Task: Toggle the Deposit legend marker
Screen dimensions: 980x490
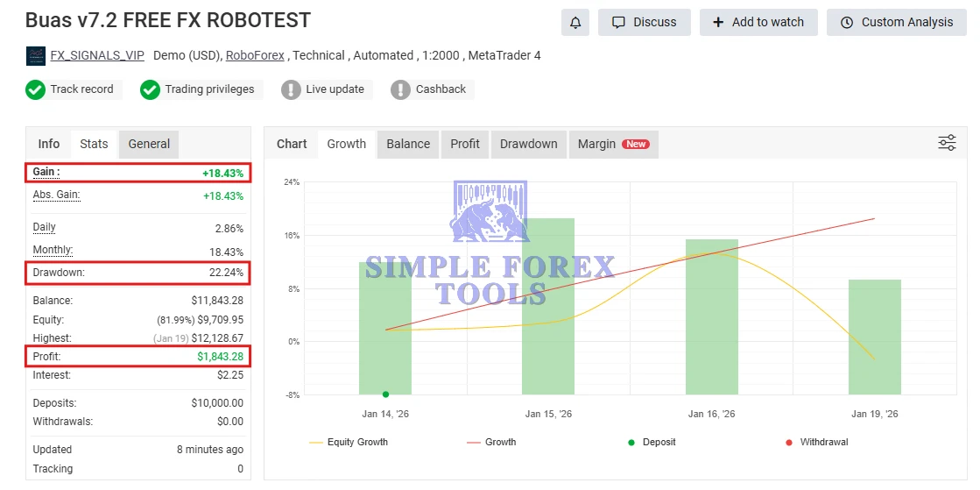Action: (x=652, y=443)
